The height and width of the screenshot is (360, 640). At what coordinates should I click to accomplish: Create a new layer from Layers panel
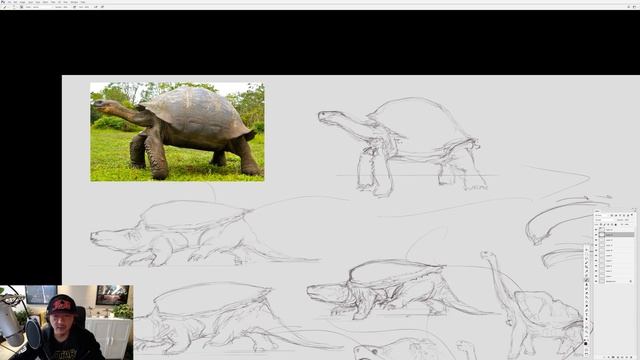click(x=627, y=357)
